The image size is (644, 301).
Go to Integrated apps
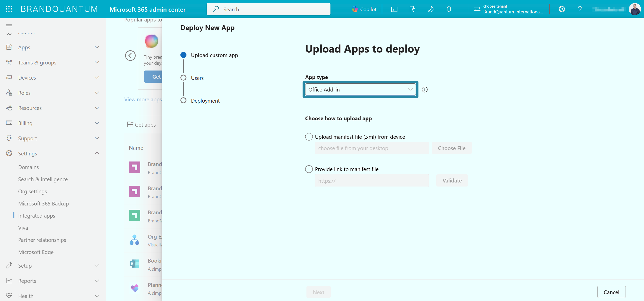pos(37,216)
